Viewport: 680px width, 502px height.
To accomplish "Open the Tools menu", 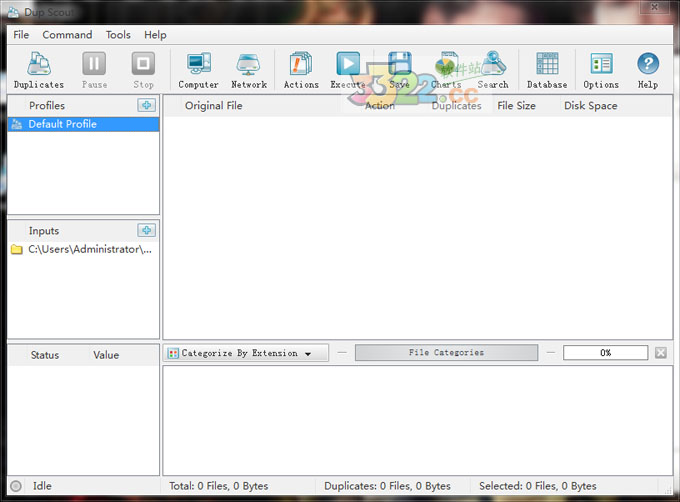I will point(118,35).
